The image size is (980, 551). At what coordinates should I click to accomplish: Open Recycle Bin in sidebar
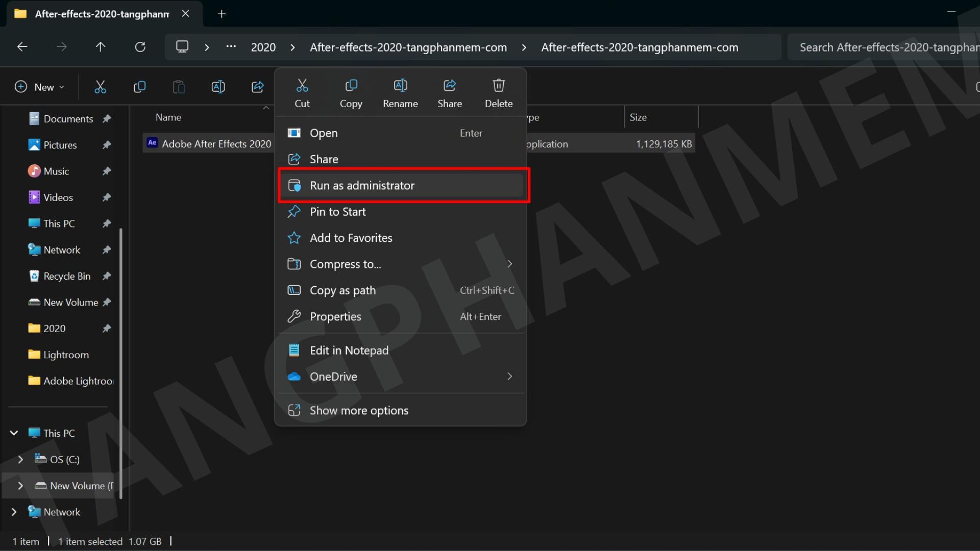(67, 276)
